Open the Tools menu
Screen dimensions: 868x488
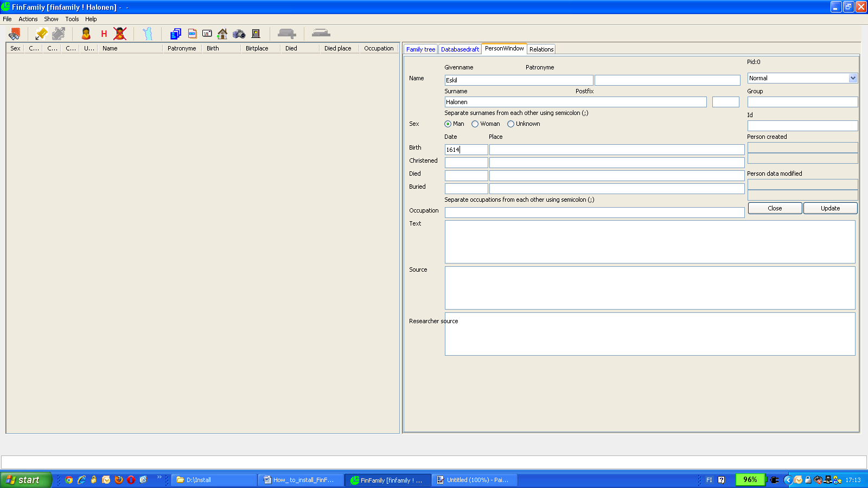coord(72,19)
